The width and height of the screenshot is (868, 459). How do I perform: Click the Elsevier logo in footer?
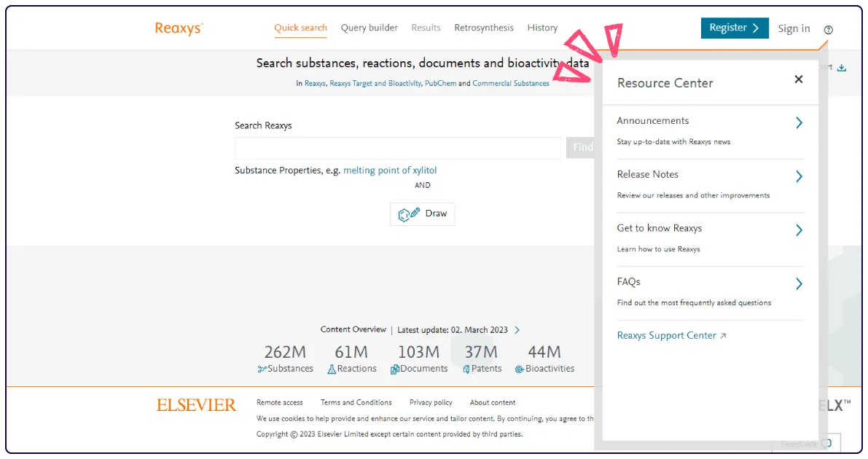tap(196, 405)
